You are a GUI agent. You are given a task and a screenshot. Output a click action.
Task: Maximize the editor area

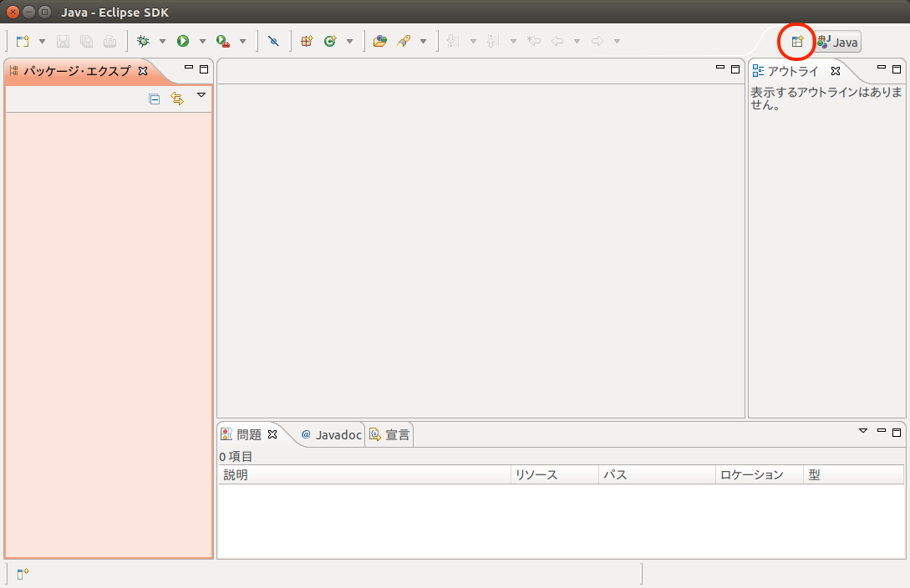[735, 69]
